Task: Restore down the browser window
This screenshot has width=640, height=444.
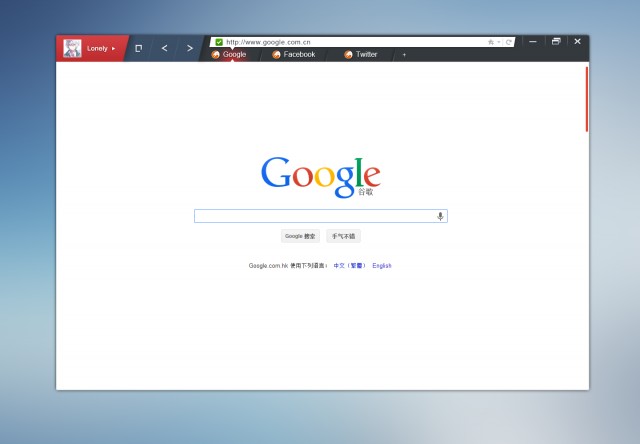Action: [x=556, y=41]
